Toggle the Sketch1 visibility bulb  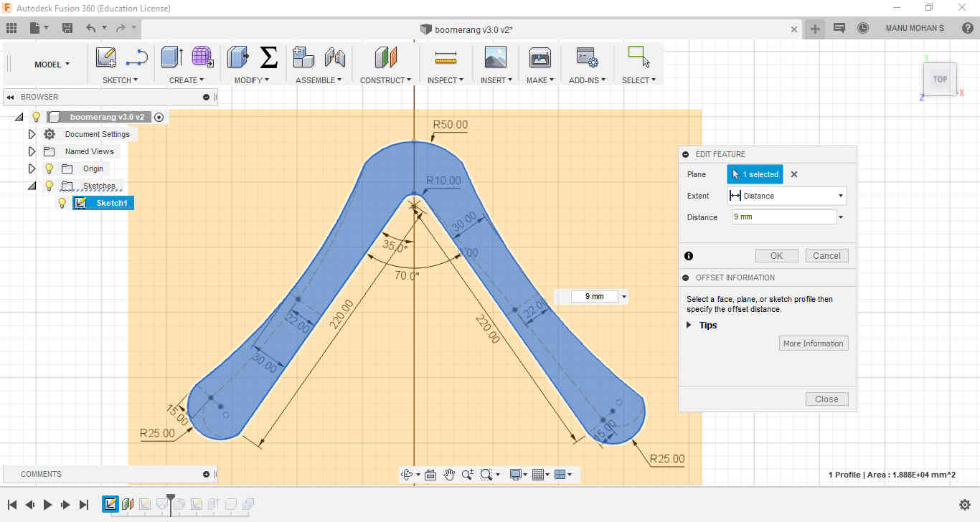pos(62,203)
